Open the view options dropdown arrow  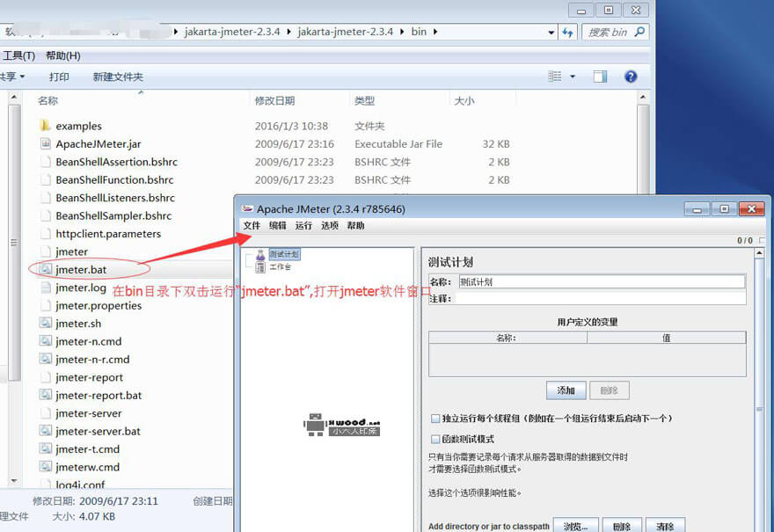[x=573, y=77]
